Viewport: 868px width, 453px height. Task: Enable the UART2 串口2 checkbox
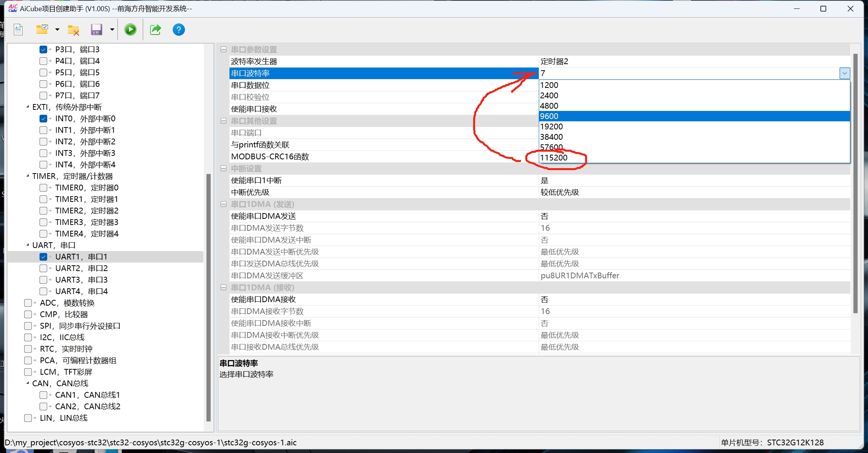pos(43,268)
